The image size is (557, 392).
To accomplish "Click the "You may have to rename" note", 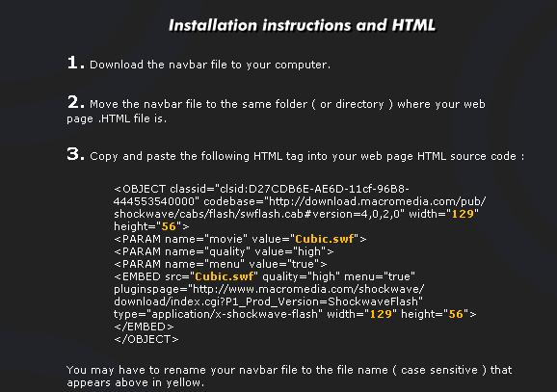I will (x=289, y=376).
